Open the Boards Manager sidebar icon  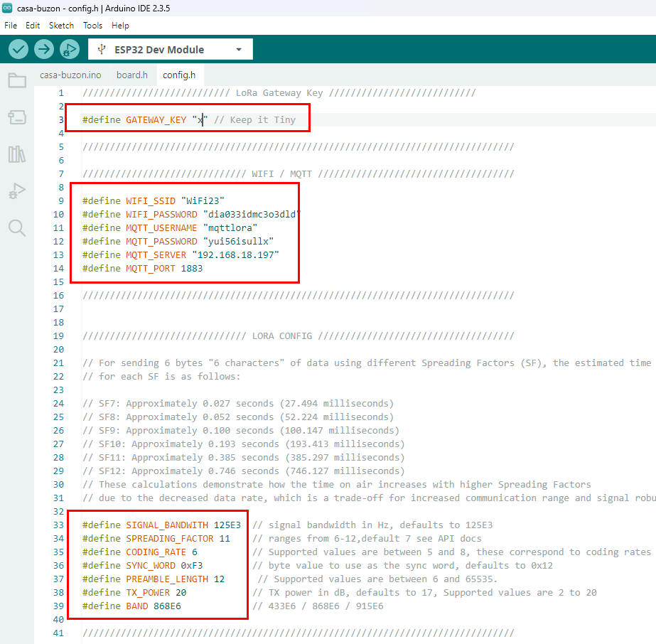click(17, 117)
